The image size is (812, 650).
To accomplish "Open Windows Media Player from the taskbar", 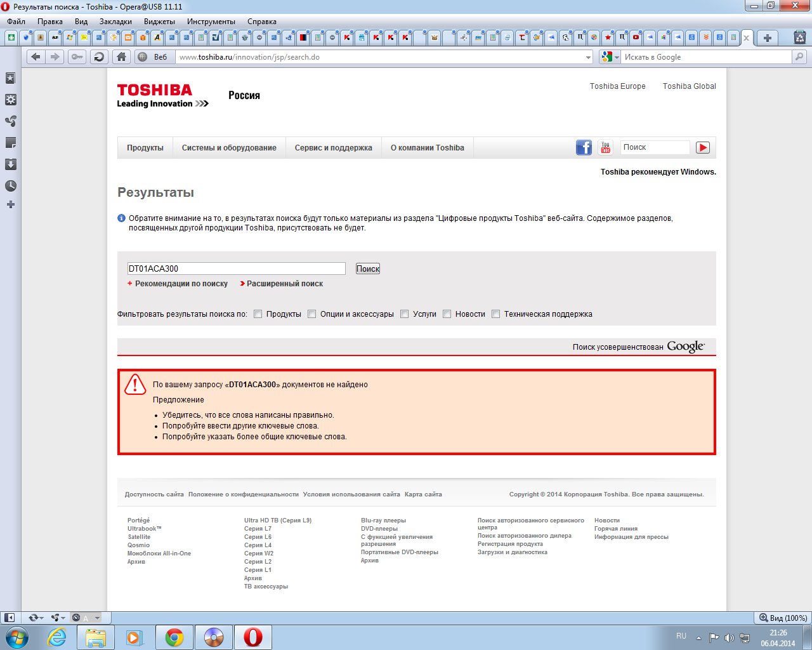I will pyautogui.click(x=134, y=637).
